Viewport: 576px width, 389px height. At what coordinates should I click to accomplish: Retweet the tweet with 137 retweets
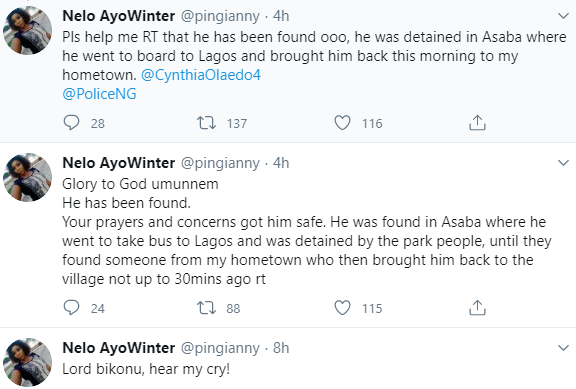pyautogui.click(x=206, y=123)
